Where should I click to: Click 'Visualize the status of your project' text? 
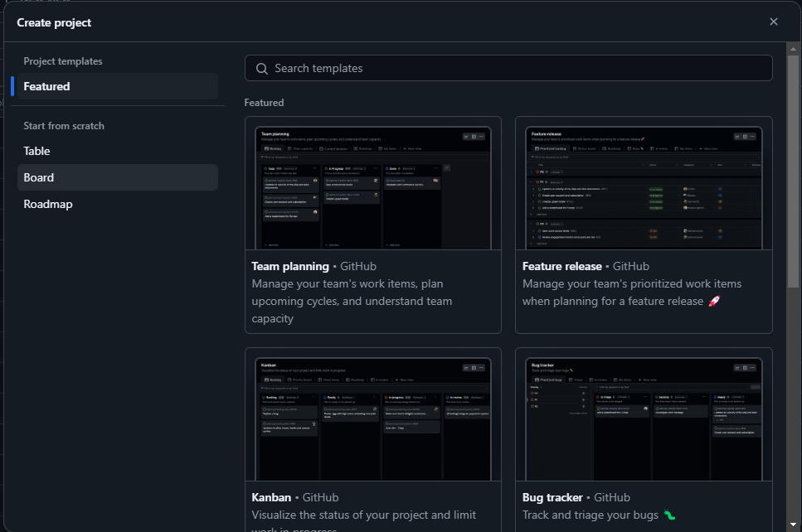pyautogui.click(x=338, y=515)
